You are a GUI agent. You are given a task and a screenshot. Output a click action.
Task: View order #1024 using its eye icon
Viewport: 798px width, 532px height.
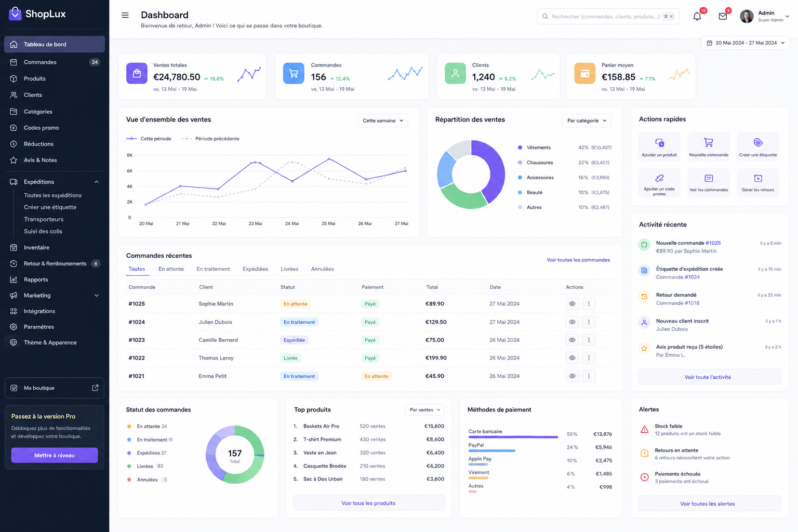(x=572, y=322)
